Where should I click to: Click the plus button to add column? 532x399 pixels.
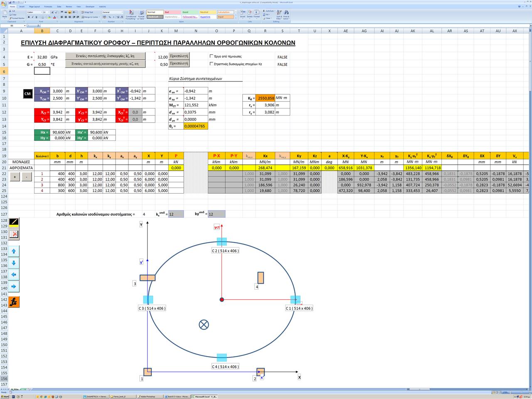click(15, 177)
